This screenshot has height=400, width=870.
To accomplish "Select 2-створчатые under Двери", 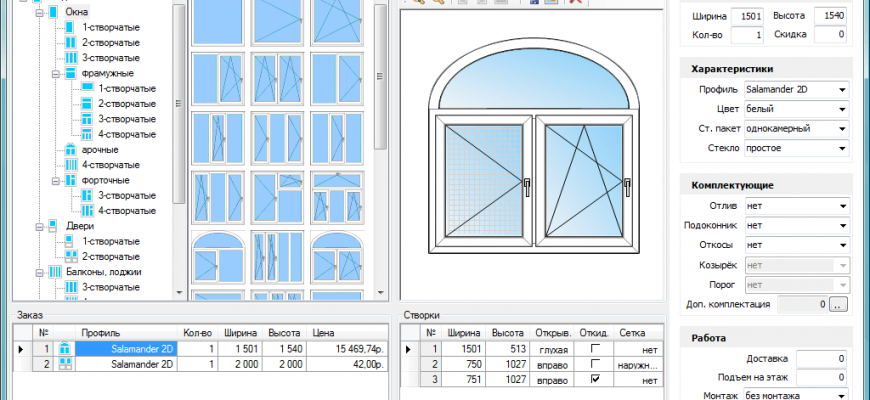I will (x=109, y=256).
